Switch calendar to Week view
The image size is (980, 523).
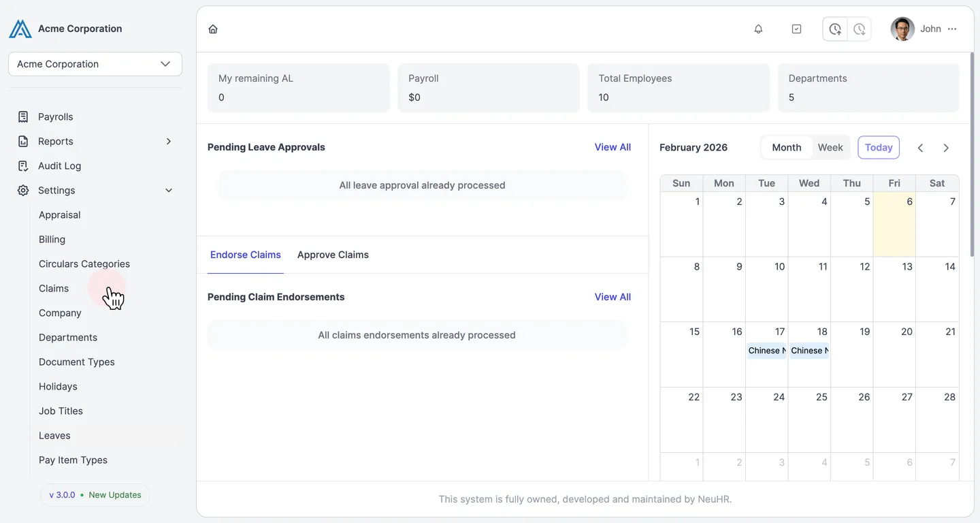[x=830, y=148]
